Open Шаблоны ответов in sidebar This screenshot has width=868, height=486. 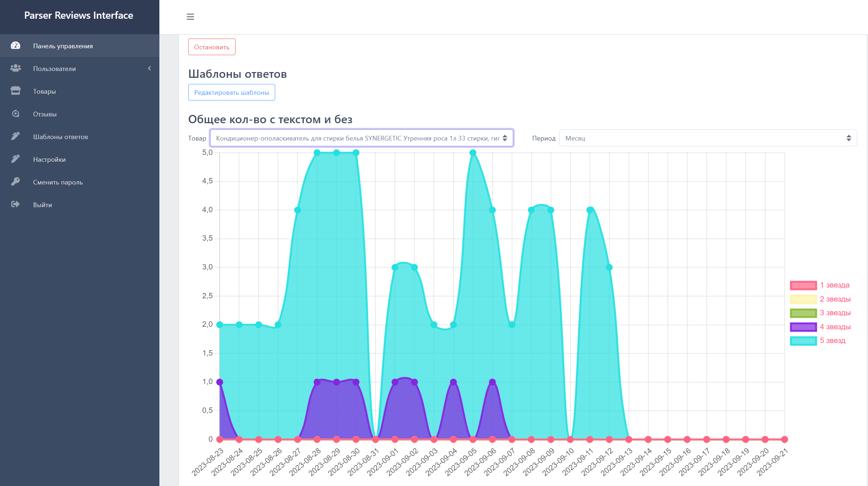(x=80, y=137)
